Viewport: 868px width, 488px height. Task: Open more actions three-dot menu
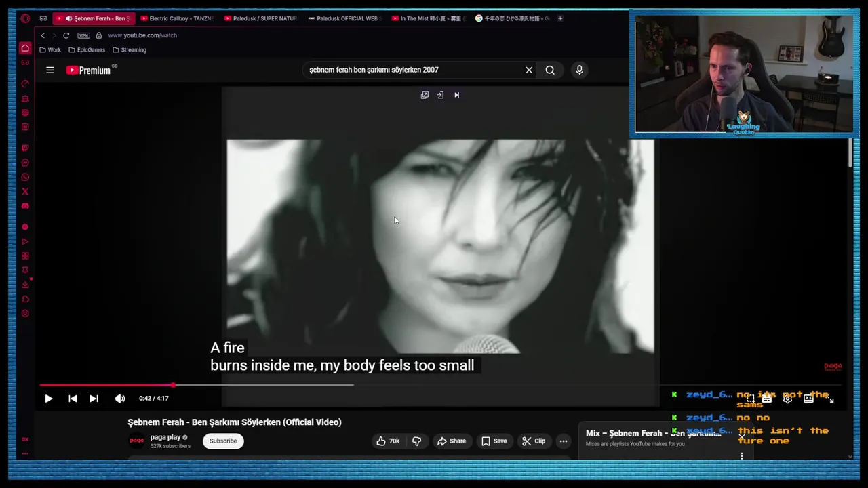point(563,441)
